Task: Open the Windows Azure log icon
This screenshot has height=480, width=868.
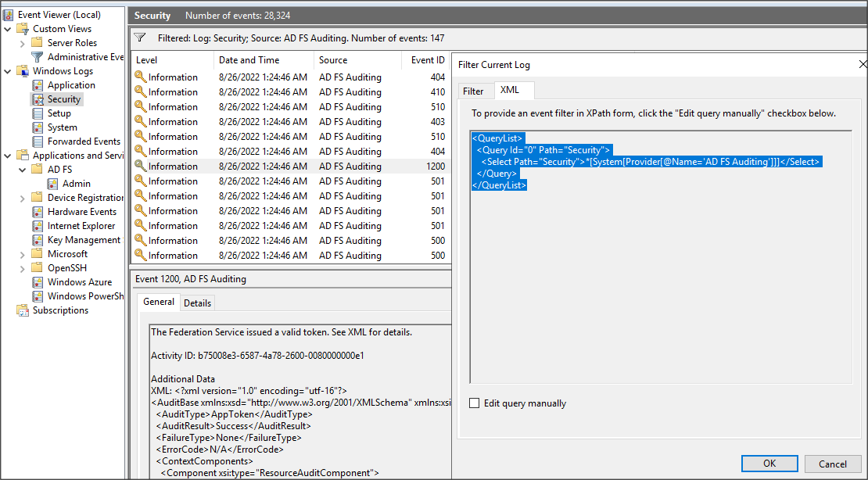Action: [38, 282]
